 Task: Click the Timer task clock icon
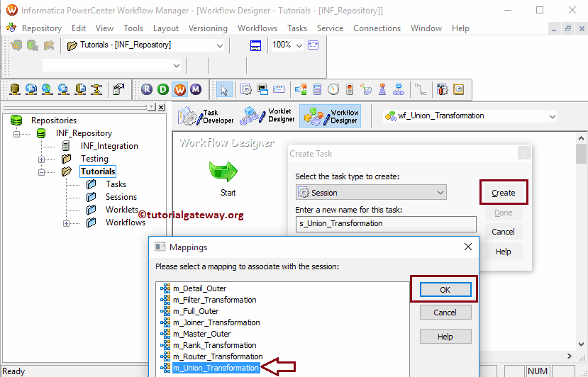point(333,89)
